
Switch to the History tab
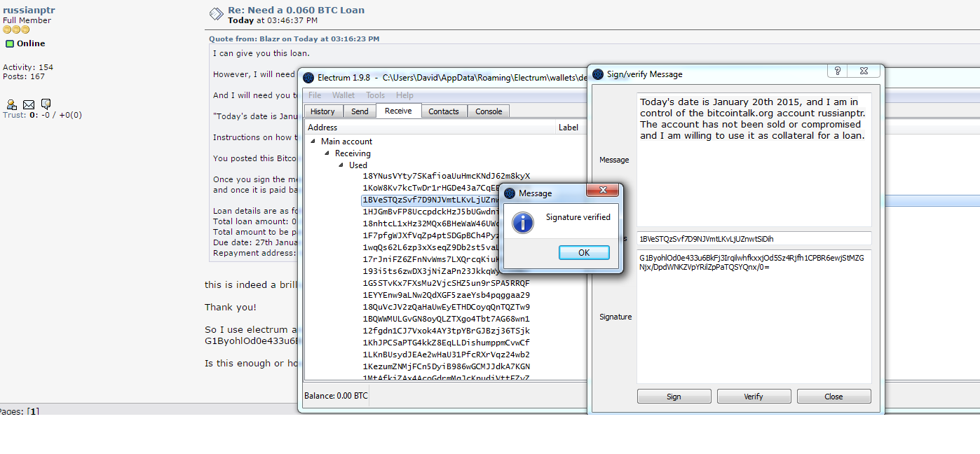(322, 111)
